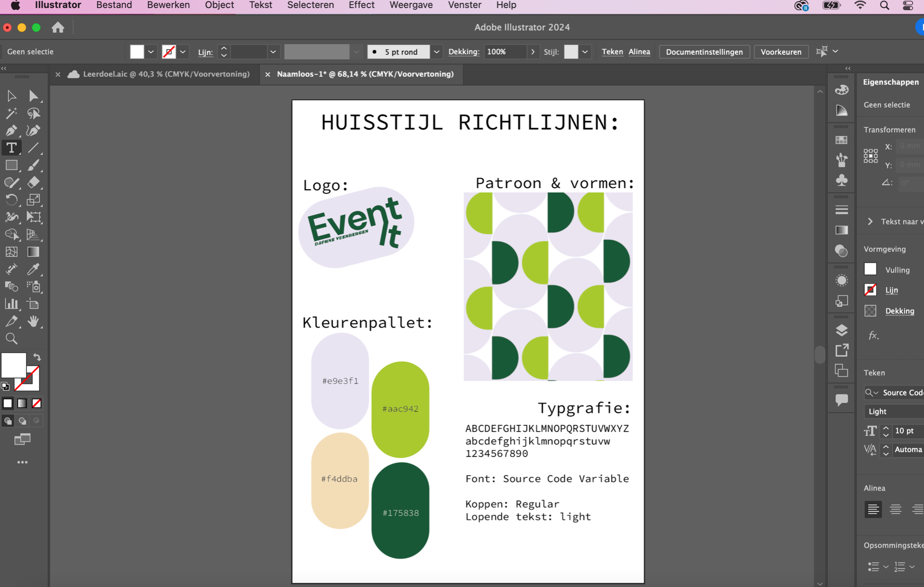Open the 5 pt rond brush dropdown
The image size is (924, 587).
pos(436,52)
